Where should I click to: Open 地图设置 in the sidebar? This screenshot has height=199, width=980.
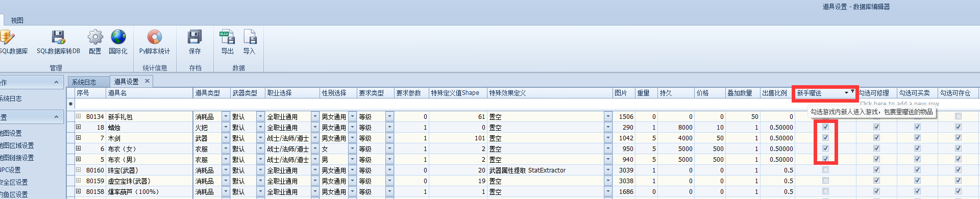coord(11,133)
